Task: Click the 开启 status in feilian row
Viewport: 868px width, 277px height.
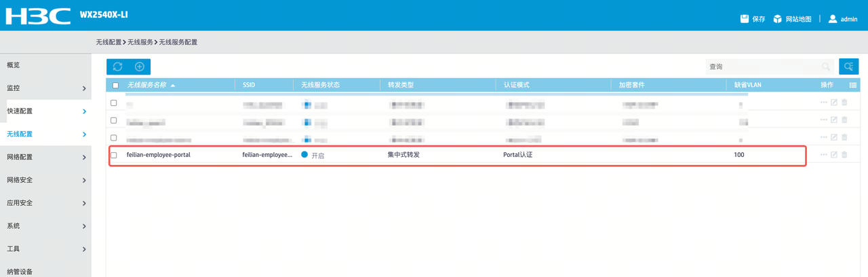Action: pos(317,155)
